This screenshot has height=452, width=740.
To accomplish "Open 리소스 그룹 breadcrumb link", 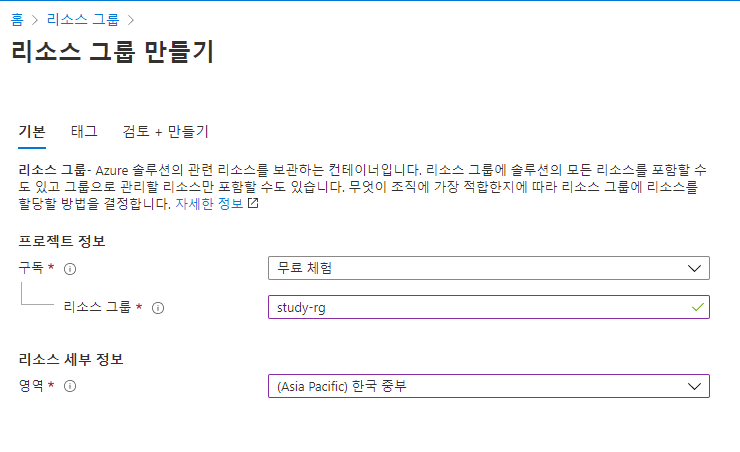I will pyautogui.click(x=83, y=19).
